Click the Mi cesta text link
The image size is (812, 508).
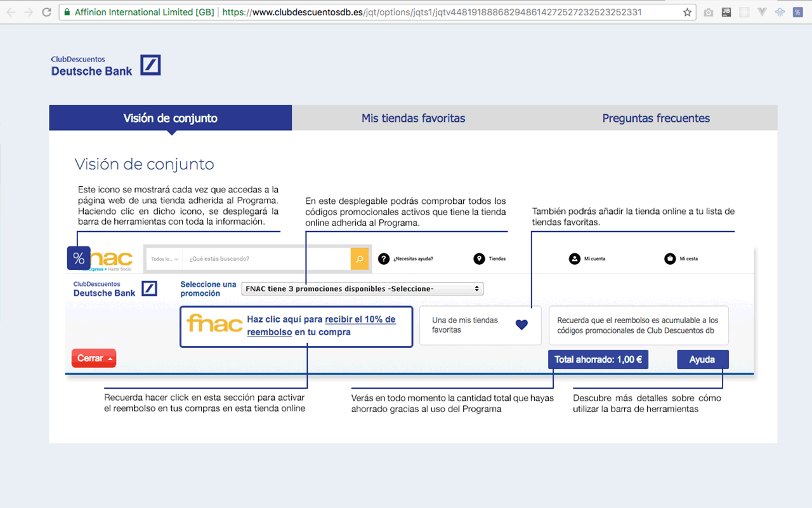point(689,258)
